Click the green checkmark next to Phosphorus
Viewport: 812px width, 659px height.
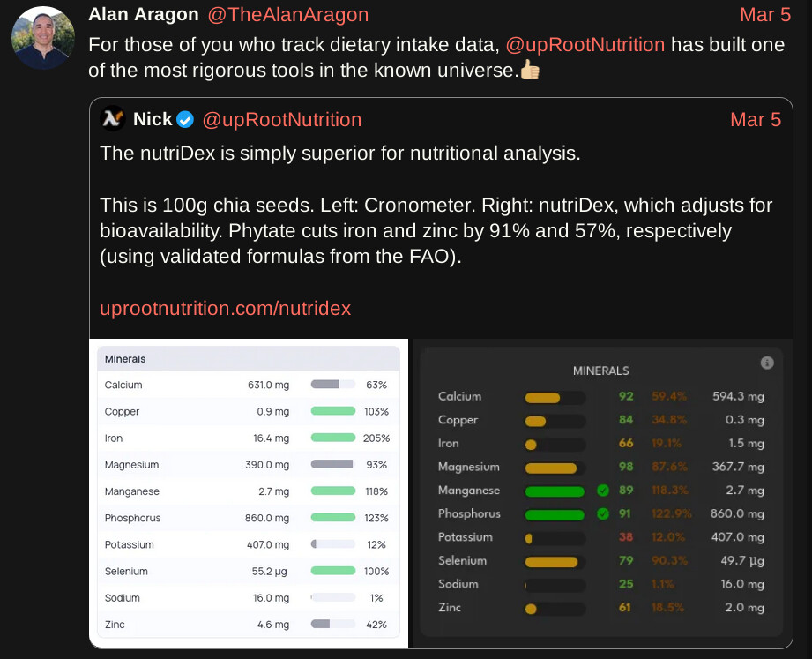603,513
